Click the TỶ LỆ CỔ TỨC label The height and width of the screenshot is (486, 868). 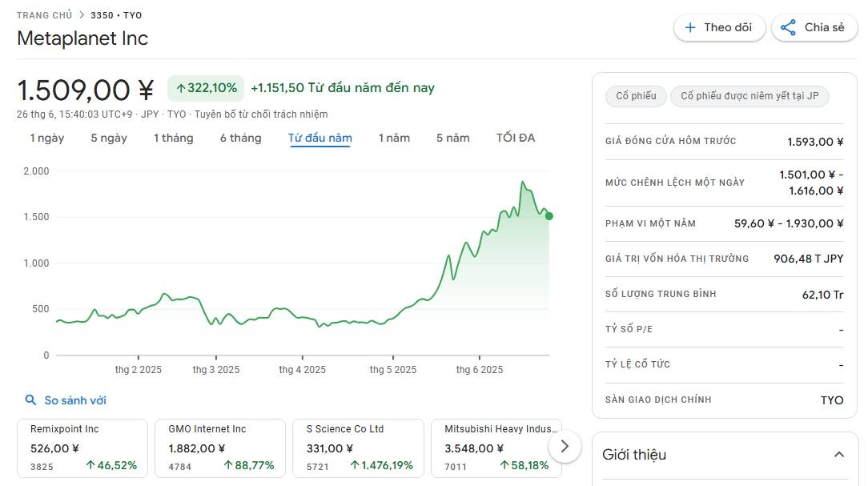coord(637,363)
